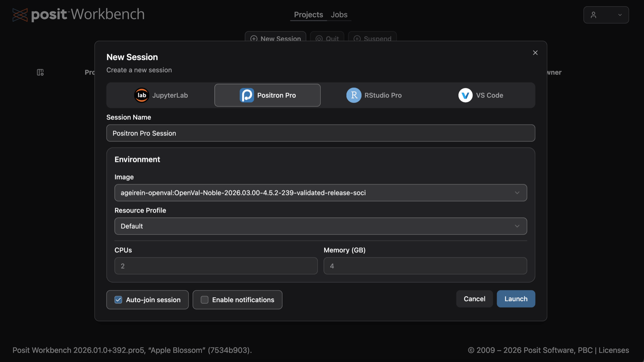The image size is (644, 362).
Task: Click the JupyterLab logo icon
Action: tap(141, 95)
